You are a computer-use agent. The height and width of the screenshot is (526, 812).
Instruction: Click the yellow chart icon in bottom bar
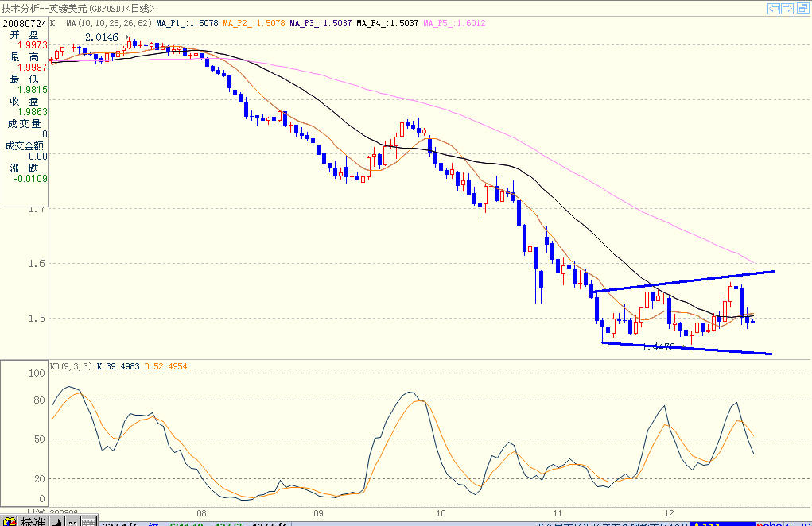(x=10, y=521)
